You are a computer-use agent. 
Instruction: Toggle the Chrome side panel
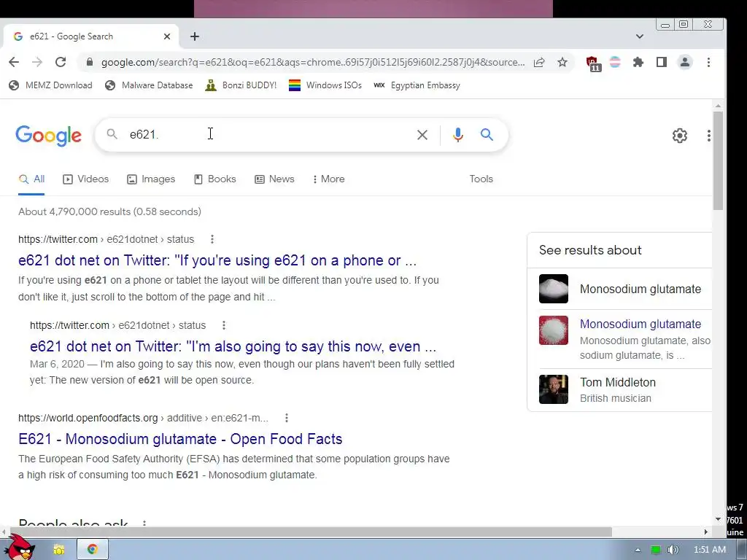tap(661, 62)
